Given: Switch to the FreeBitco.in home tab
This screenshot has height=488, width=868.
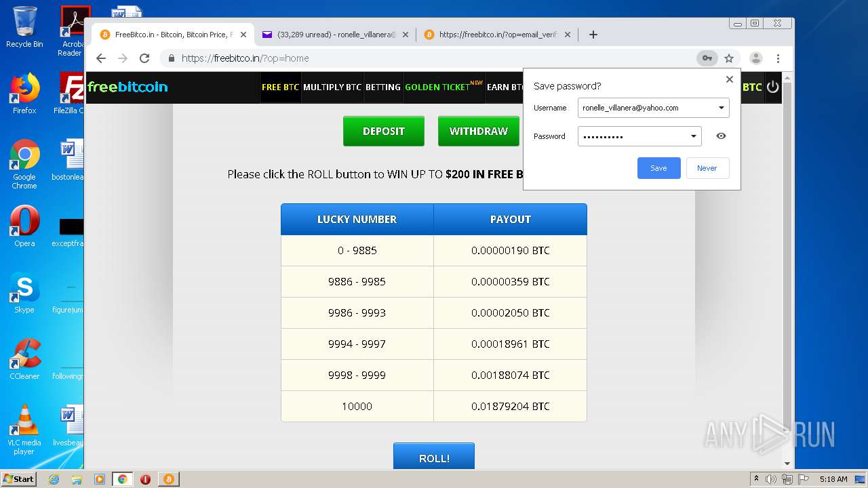Looking at the screenshot, I should (x=172, y=35).
